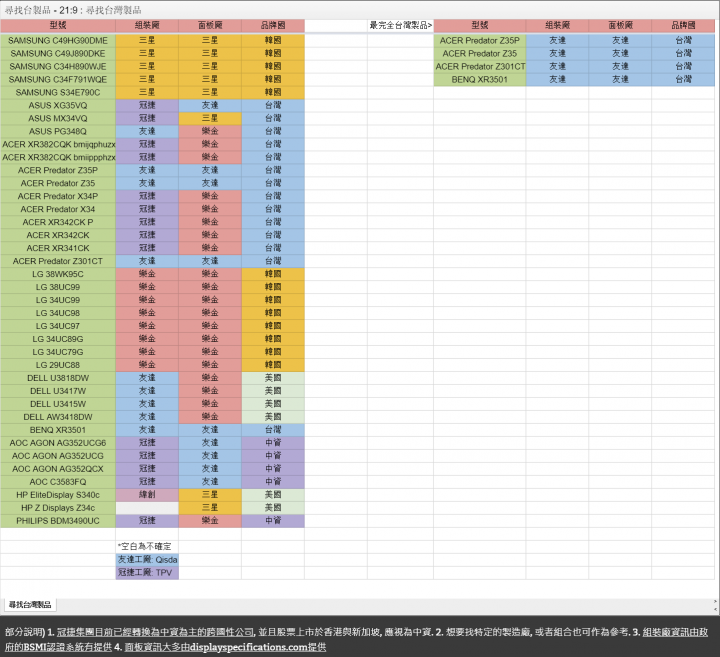Select the LG 38WK95C model cell
This screenshot has height=657, width=720.
pyautogui.click(x=58, y=274)
